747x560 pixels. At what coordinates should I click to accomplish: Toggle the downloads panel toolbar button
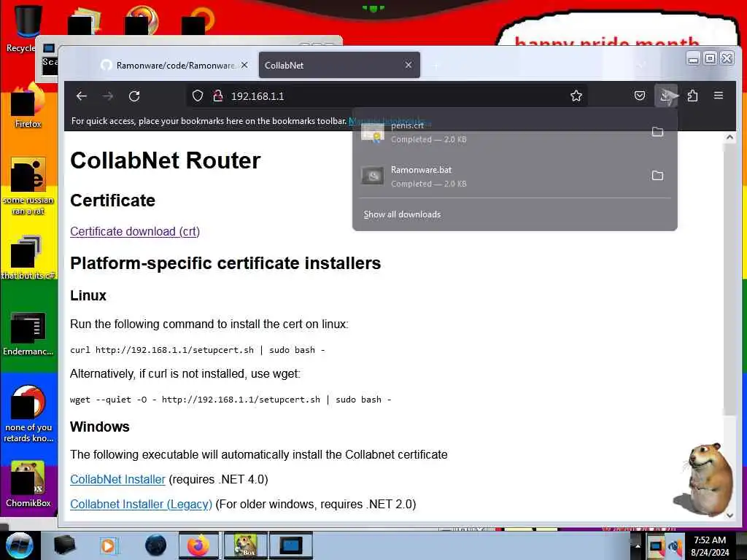666,96
